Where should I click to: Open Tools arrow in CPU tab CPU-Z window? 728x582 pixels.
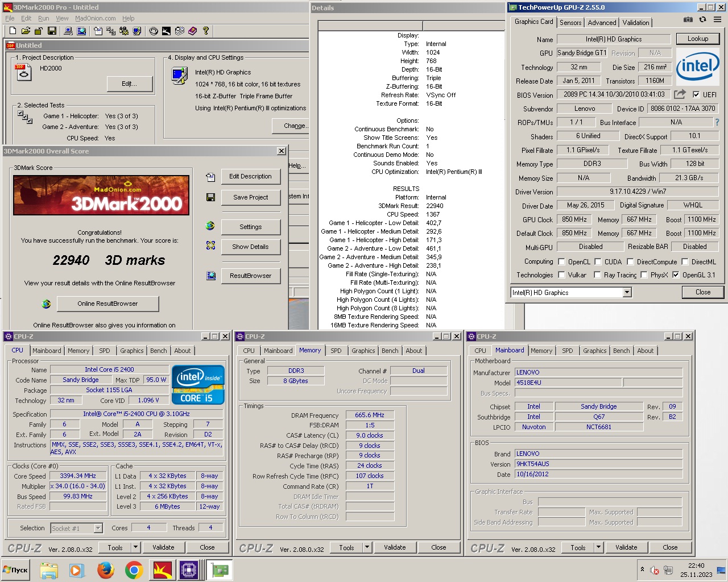(135, 547)
